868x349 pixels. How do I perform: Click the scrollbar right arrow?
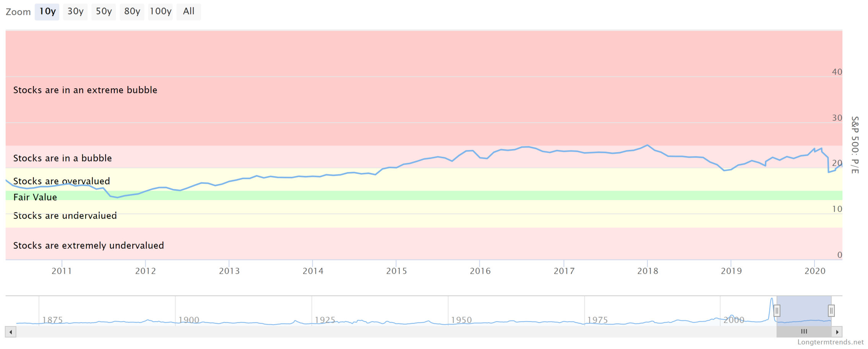tap(837, 332)
